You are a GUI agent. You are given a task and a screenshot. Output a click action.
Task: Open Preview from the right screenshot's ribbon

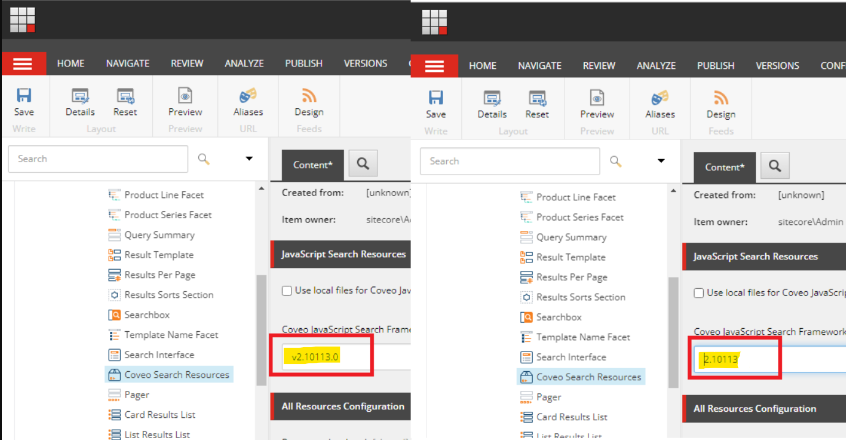coord(597,98)
